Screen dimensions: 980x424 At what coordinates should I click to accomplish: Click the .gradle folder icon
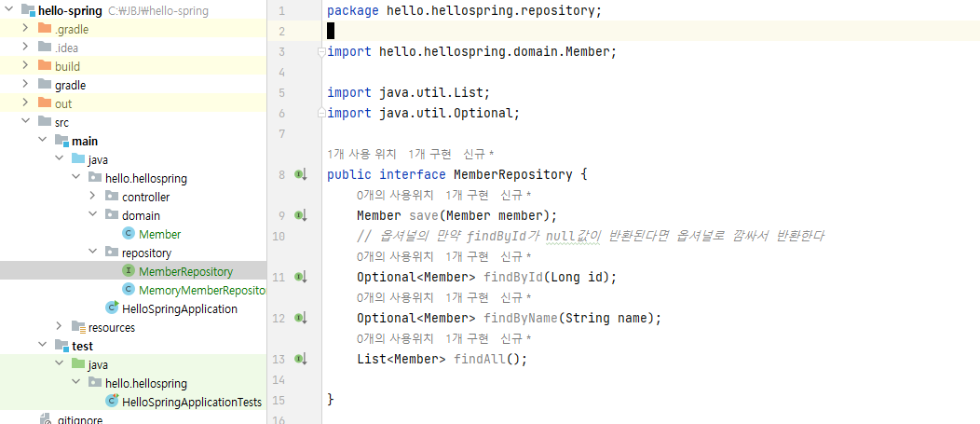pos(45,28)
